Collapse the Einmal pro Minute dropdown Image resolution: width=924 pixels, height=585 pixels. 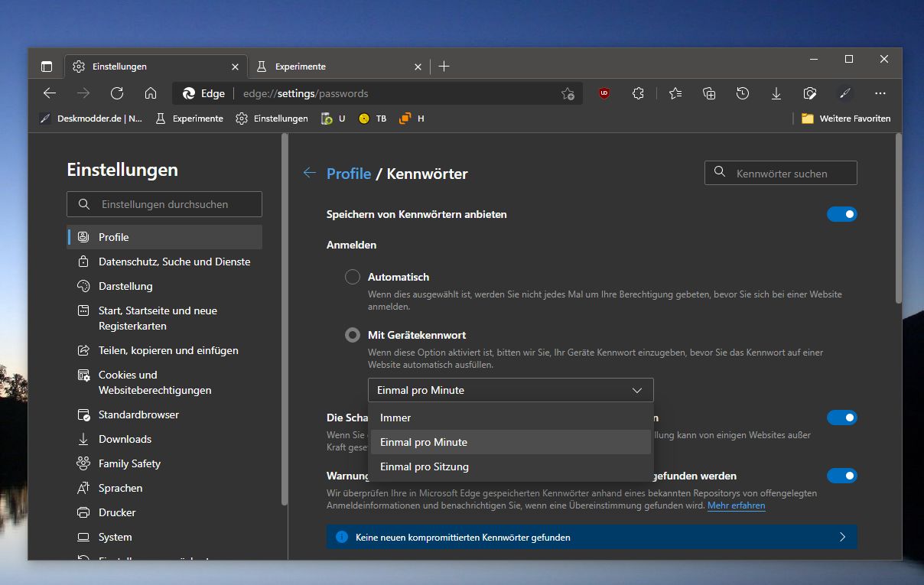point(511,390)
